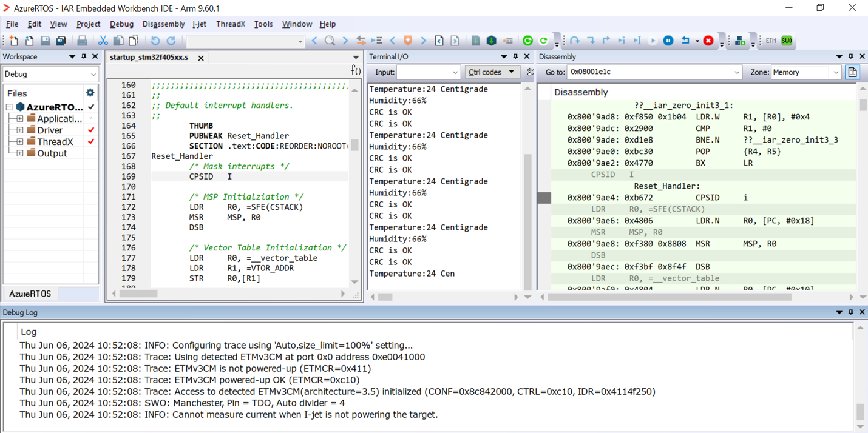Check the ThreadX folder checkmark in Workspace

point(92,141)
